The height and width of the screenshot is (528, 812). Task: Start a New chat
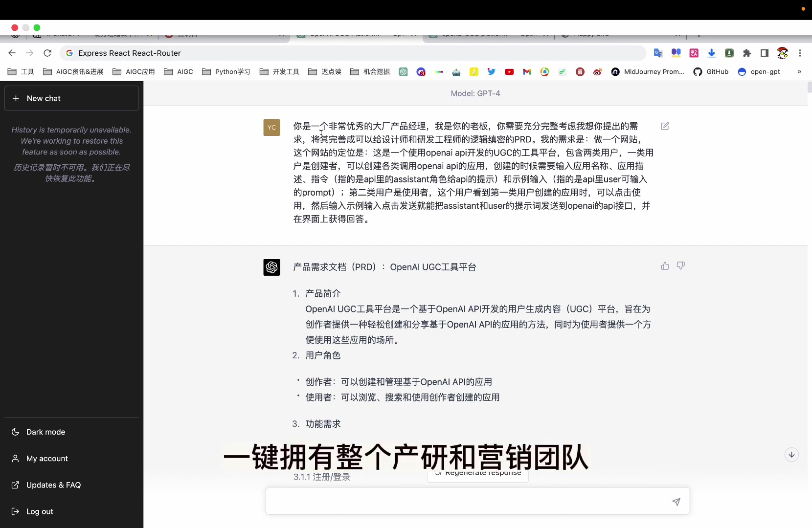pos(71,98)
